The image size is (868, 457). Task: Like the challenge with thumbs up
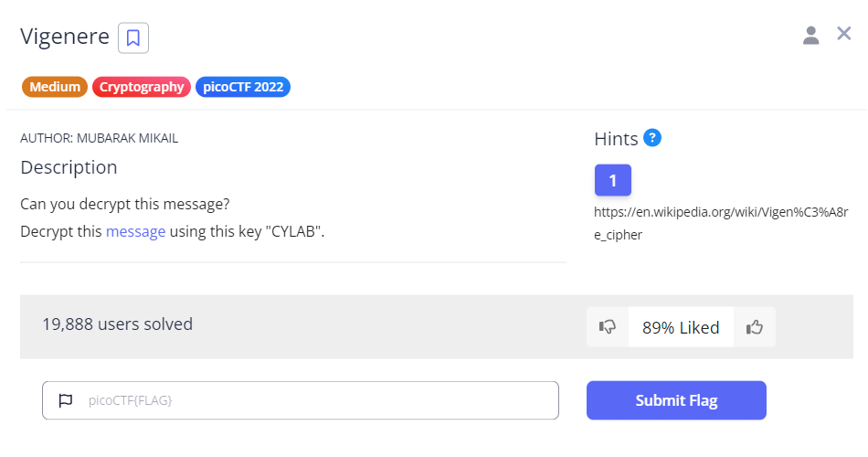[x=754, y=327]
